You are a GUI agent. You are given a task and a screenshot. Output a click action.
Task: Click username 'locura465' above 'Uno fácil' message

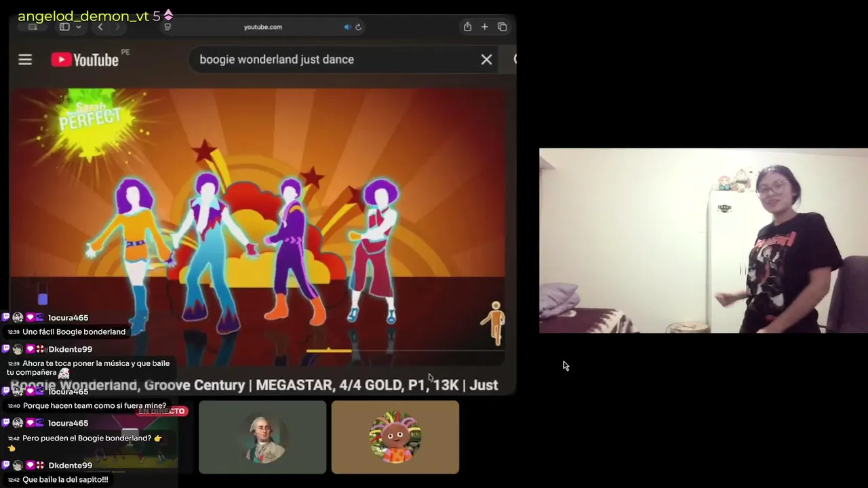[68, 318]
